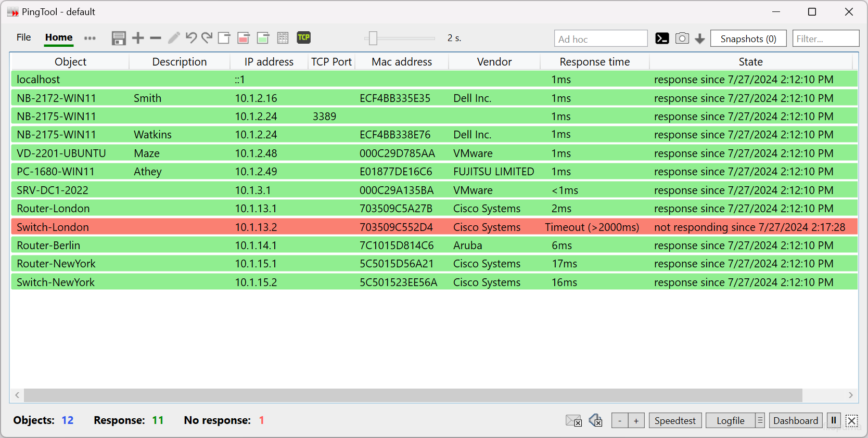Click the save (floppy disk) toolbar icon
The width and height of the screenshot is (868, 438).
click(x=119, y=38)
